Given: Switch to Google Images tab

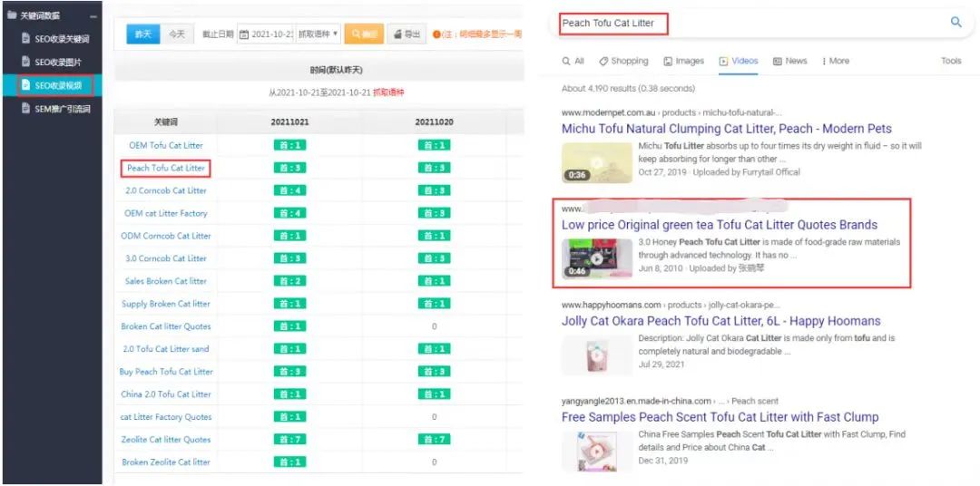Looking at the screenshot, I should (x=683, y=61).
